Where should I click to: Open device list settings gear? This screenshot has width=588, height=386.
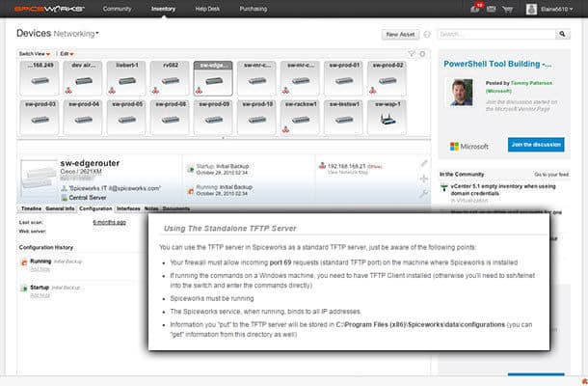(x=422, y=54)
